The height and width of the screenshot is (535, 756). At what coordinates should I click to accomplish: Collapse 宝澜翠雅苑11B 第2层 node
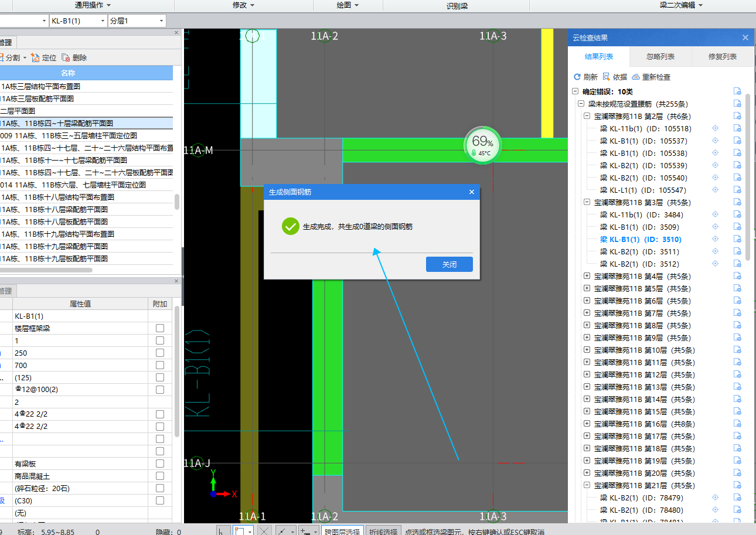pos(587,116)
